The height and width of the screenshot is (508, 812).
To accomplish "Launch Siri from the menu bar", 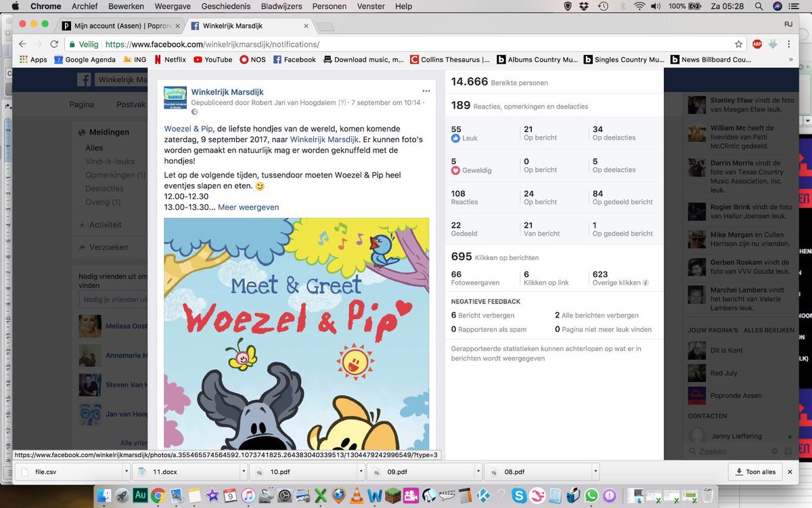I will pyautogui.click(x=777, y=6).
